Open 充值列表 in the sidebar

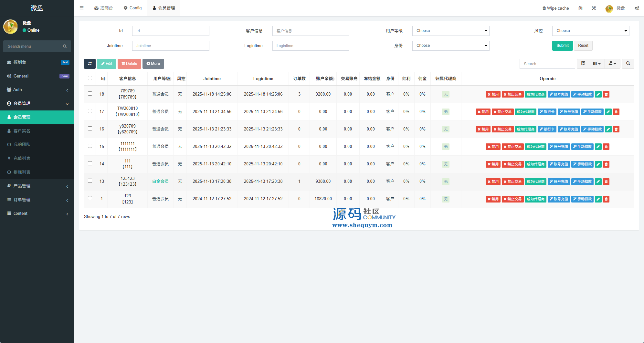pos(22,158)
